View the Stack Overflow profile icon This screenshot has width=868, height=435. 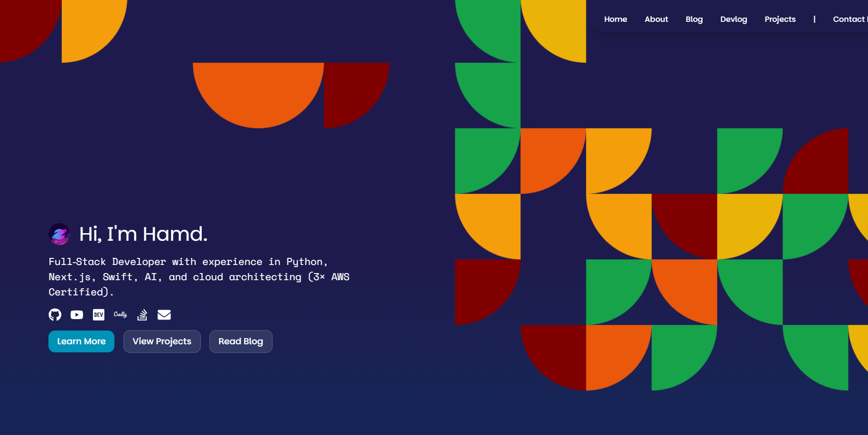coord(142,314)
